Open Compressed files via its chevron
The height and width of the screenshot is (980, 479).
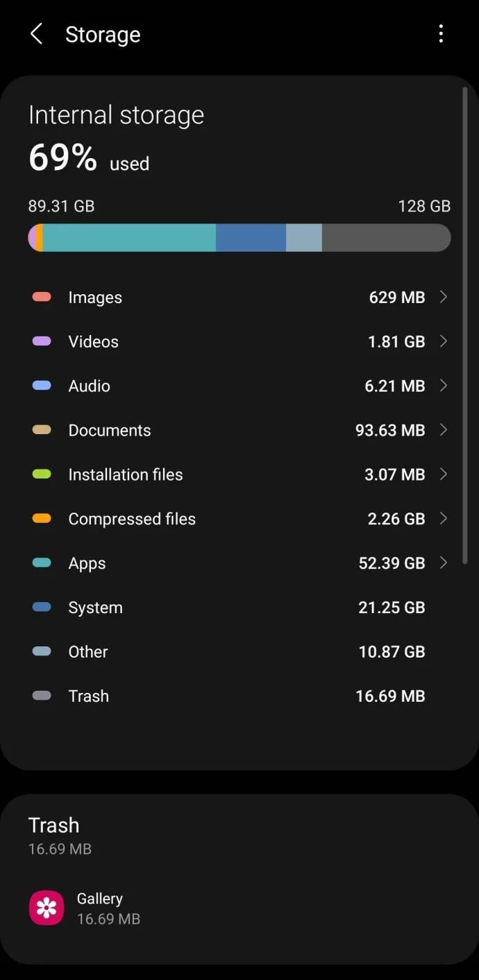click(444, 519)
